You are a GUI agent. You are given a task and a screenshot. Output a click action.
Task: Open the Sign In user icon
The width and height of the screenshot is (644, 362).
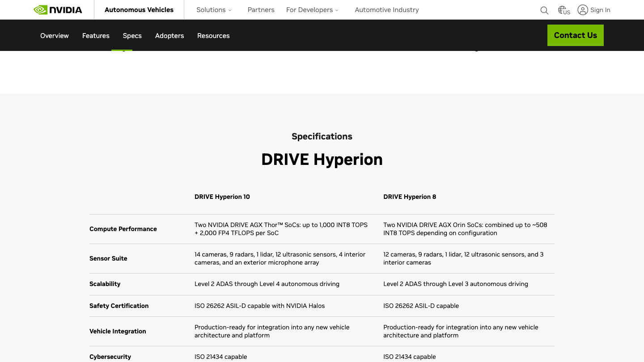583,10
